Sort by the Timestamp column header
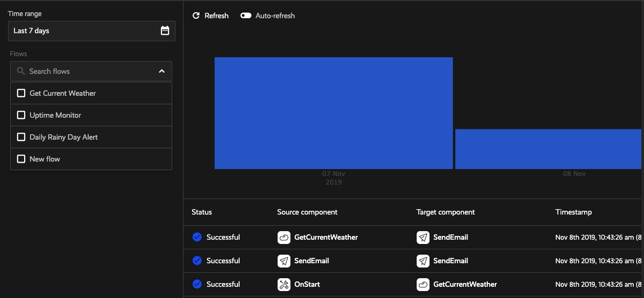Image resolution: width=644 pixels, height=298 pixels. point(573,212)
